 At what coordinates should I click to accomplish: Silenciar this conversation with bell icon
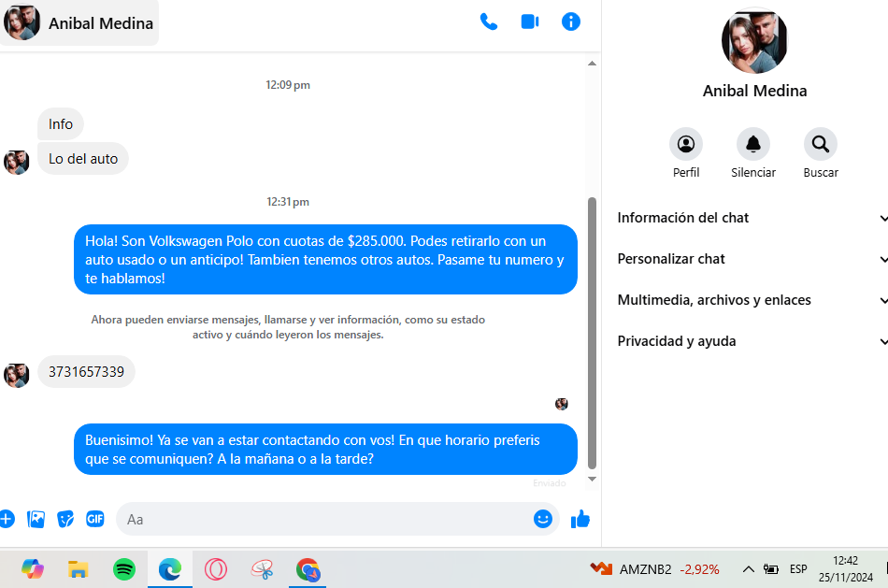click(753, 145)
